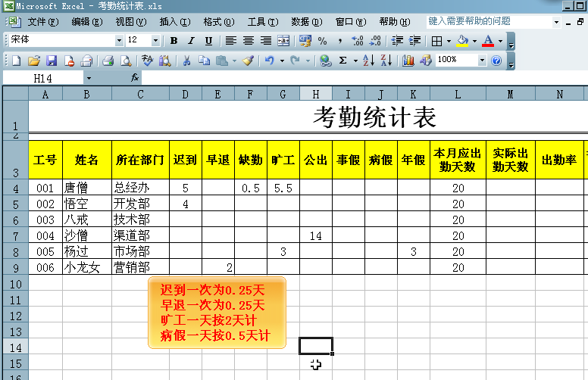The width and height of the screenshot is (588, 380).
Task: Align text left
Action: click(x=230, y=41)
